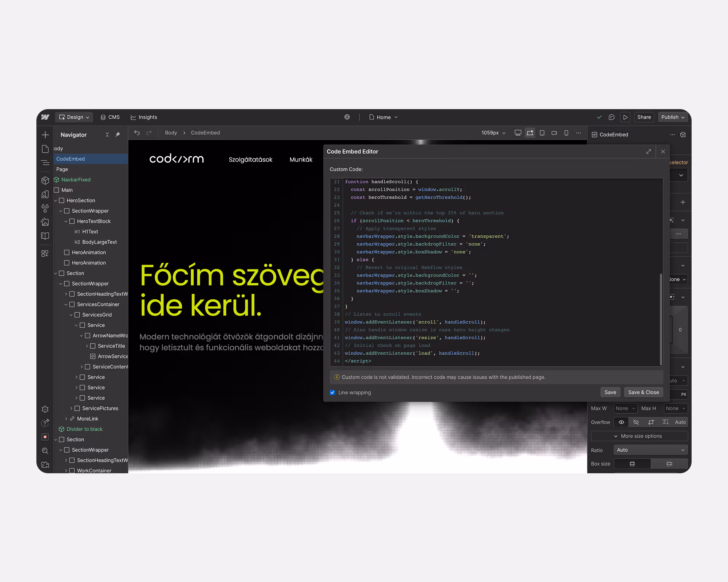Pin the Navigator panel
The width and height of the screenshot is (728, 582).
(x=118, y=135)
